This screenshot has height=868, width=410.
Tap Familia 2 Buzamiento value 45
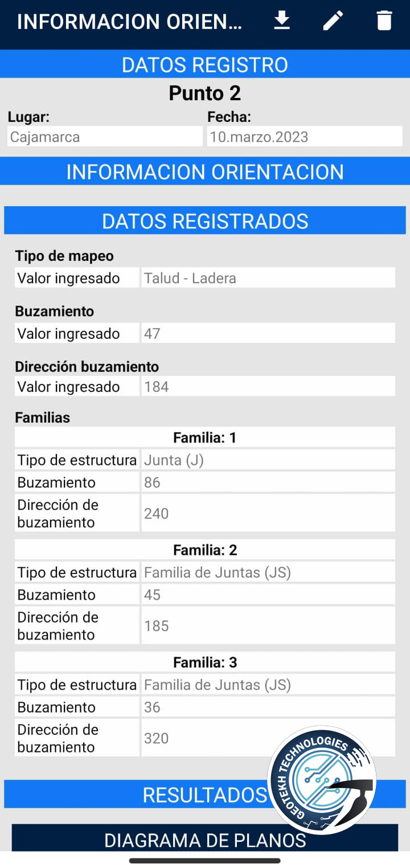pyautogui.click(x=268, y=595)
